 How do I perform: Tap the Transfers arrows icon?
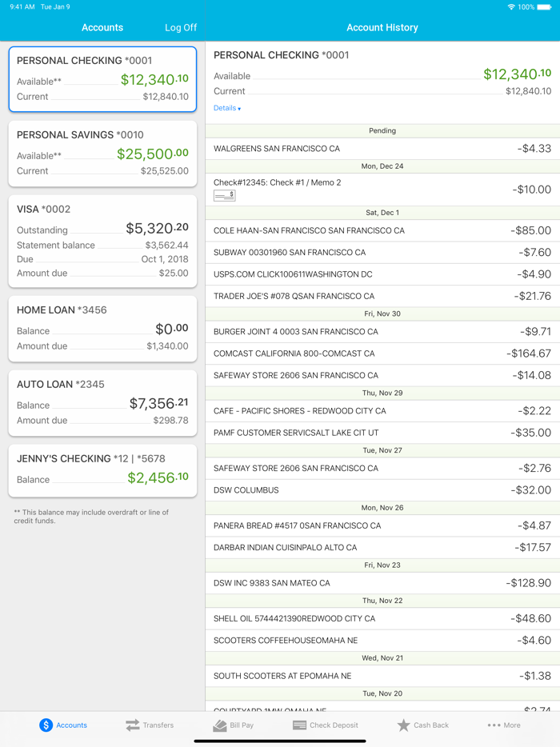(x=130, y=725)
